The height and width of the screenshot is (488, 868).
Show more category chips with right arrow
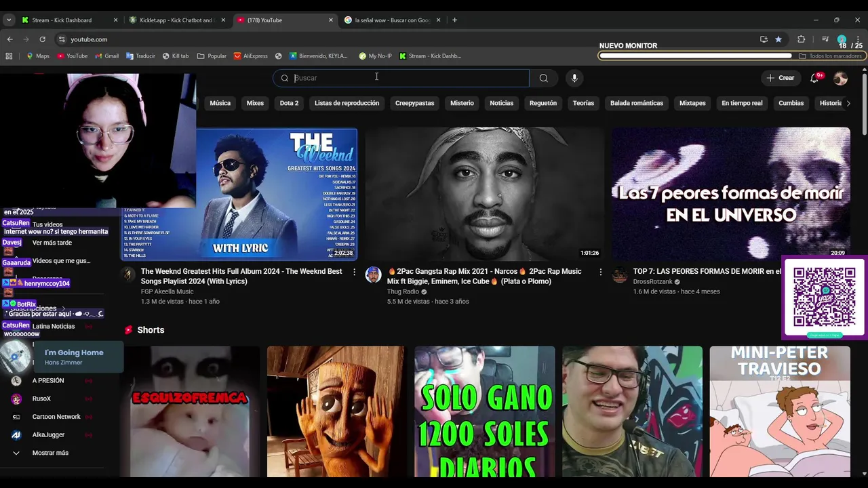(x=848, y=103)
